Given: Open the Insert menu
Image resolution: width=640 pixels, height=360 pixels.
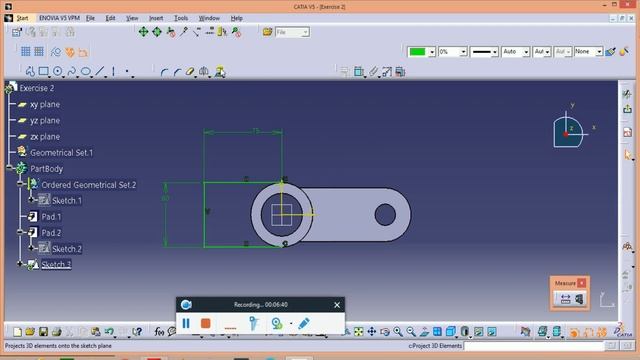Looking at the screenshot, I should pyautogui.click(x=156, y=18).
